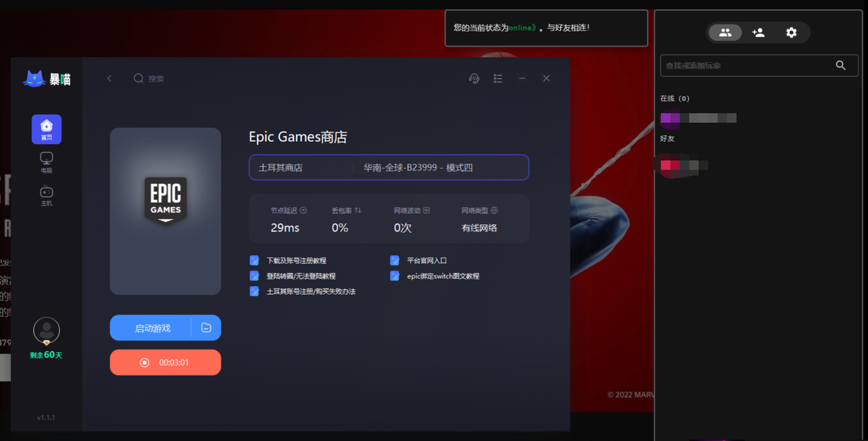The image size is (868, 441).
Task: Close the 暴喵 window
Action: pyautogui.click(x=546, y=79)
